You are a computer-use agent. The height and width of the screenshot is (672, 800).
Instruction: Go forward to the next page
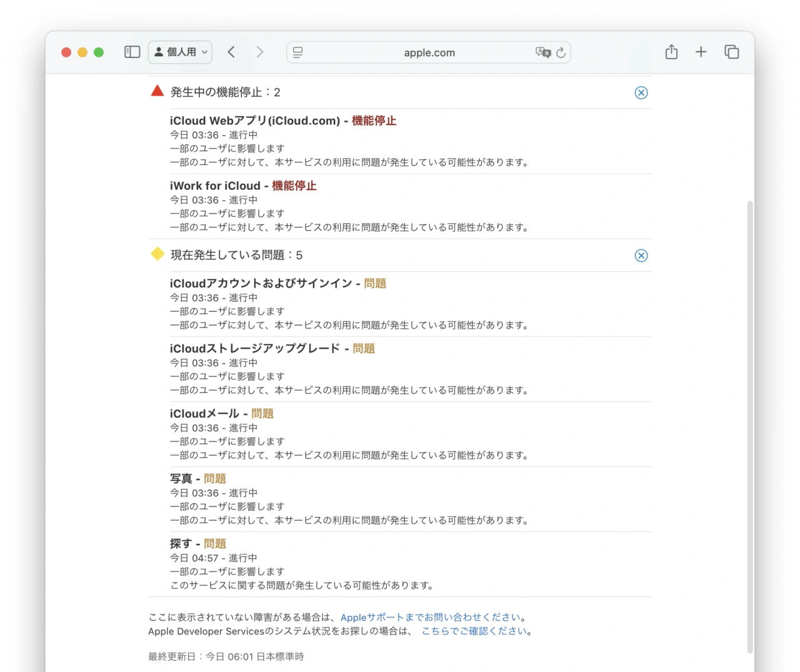coord(260,52)
